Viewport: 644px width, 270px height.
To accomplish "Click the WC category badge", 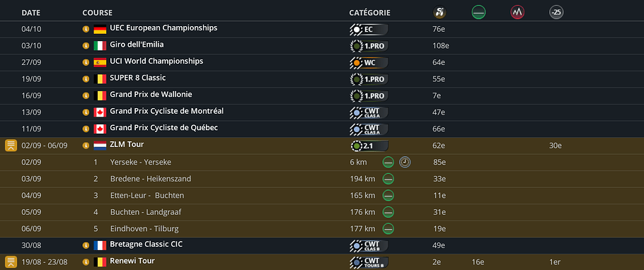I will (x=369, y=63).
